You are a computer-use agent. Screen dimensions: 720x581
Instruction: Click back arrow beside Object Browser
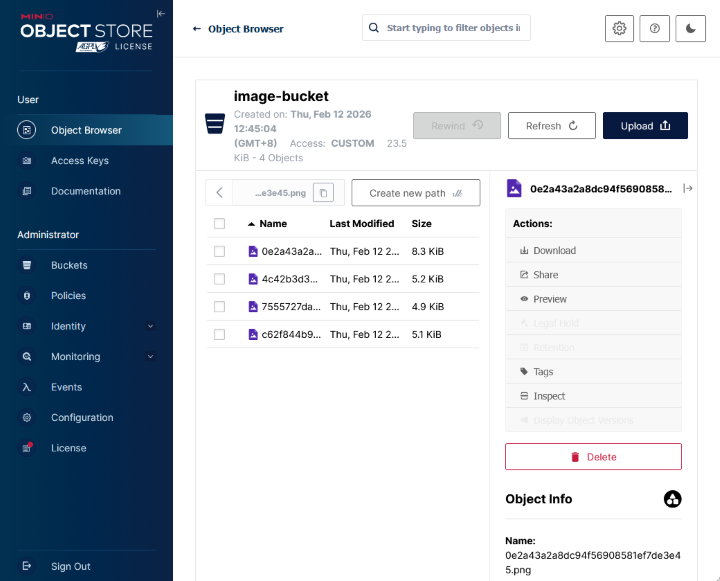tap(197, 29)
